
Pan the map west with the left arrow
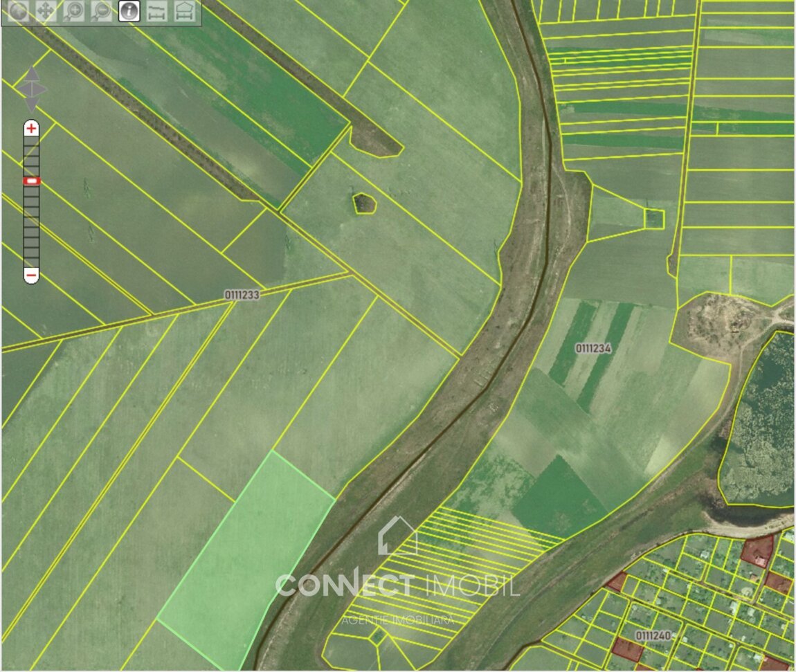(22, 89)
